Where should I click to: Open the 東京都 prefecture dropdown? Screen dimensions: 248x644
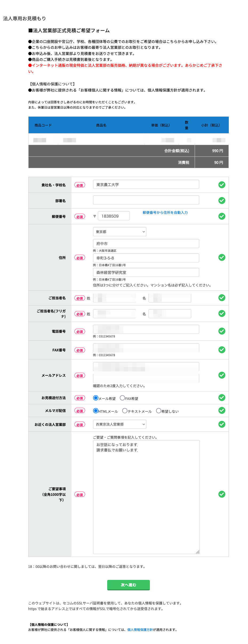119,232
